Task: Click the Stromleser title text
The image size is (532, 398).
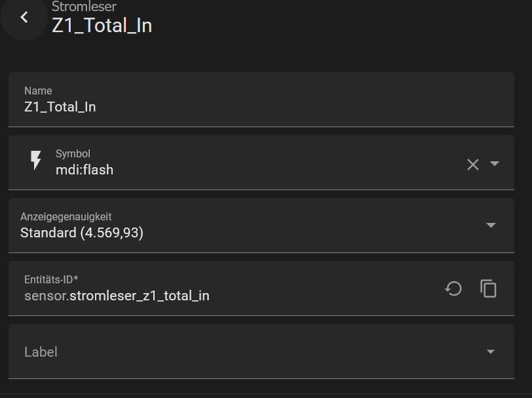Action: pyautogui.click(x=84, y=7)
